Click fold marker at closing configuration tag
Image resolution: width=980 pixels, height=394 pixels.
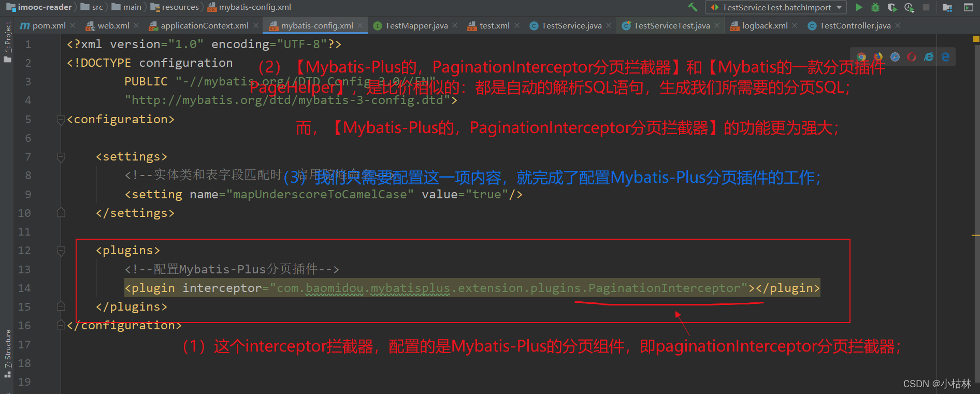[61, 325]
